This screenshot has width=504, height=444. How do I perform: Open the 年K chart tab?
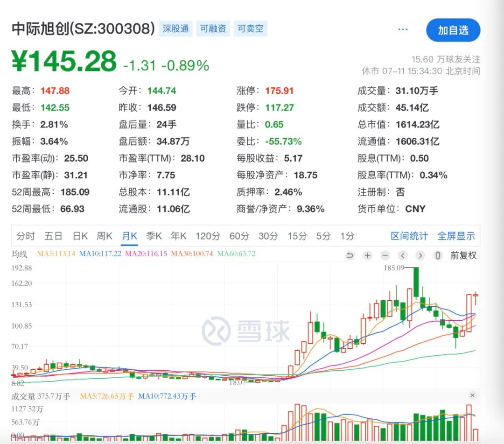(178, 236)
